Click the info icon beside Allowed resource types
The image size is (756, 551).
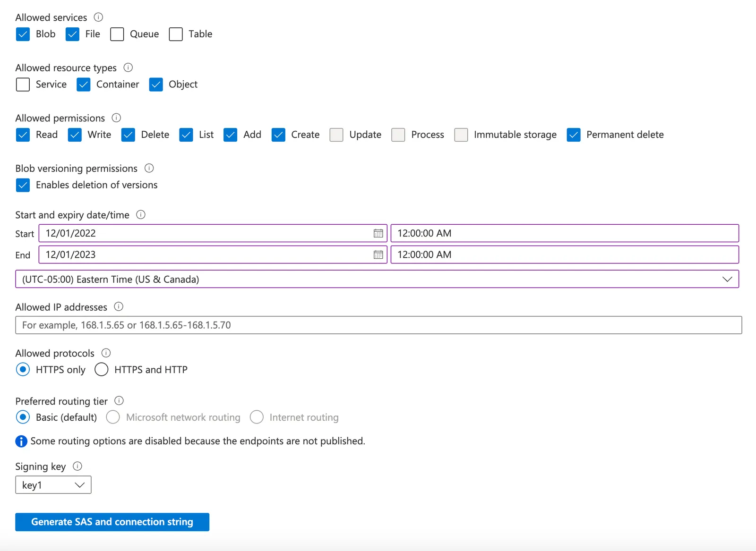pyautogui.click(x=128, y=68)
